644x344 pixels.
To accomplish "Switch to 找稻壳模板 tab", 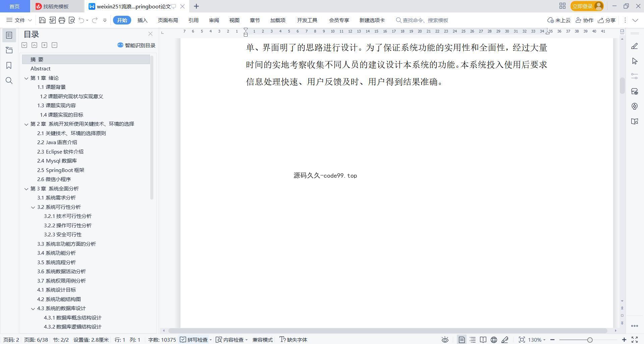I will [56, 6].
